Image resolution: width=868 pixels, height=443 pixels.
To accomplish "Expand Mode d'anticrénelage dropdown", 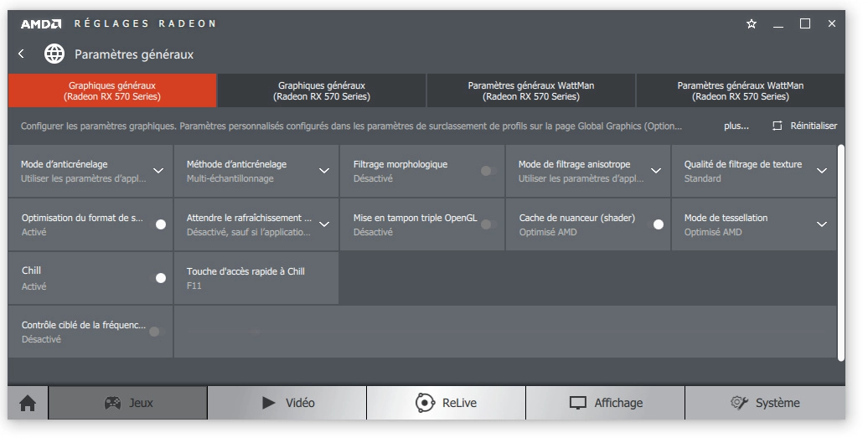I will 158,171.
